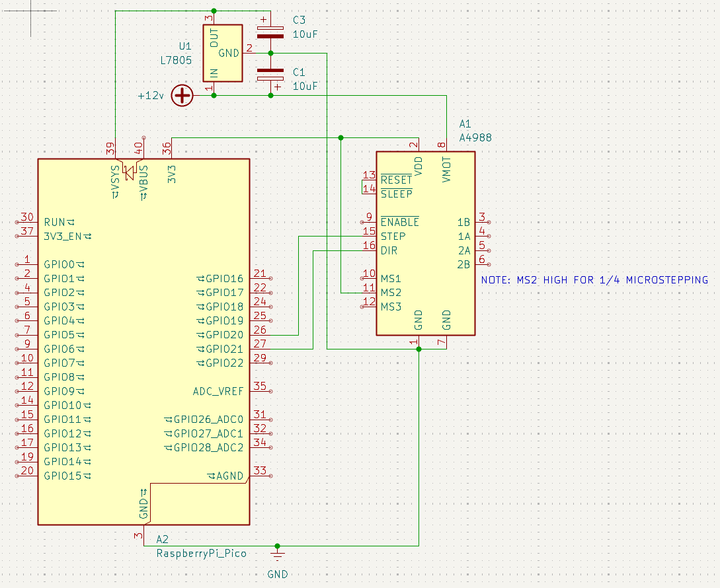Click the C3 reference label

point(299,20)
